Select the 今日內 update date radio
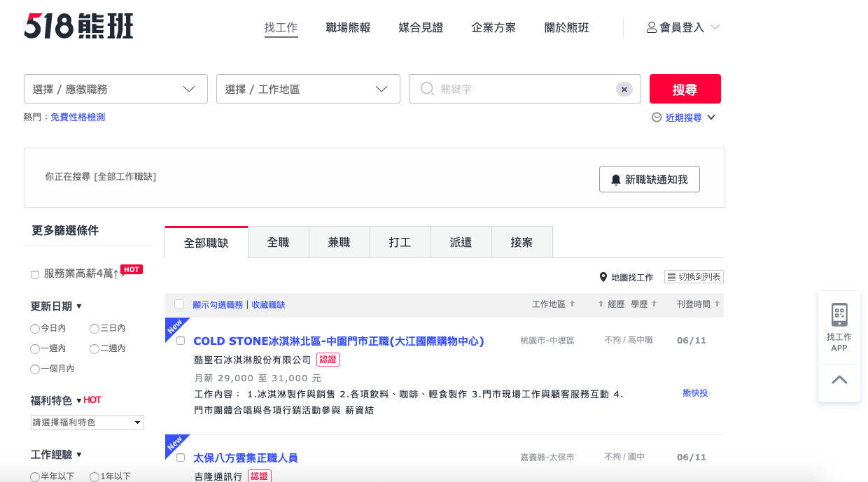The image size is (868, 482). [x=35, y=328]
